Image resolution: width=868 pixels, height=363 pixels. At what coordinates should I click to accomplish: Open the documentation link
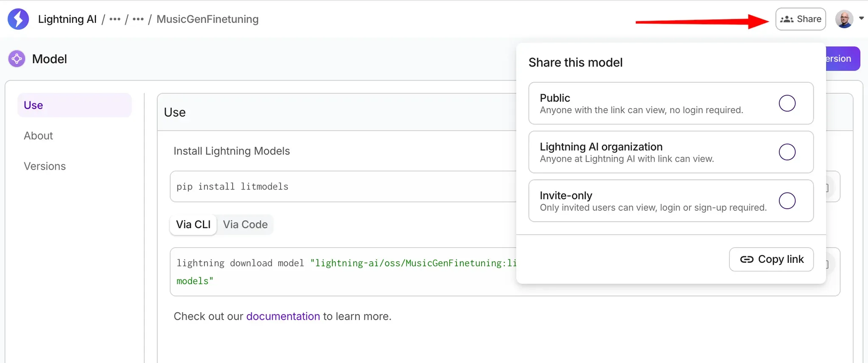tap(283, 316)
